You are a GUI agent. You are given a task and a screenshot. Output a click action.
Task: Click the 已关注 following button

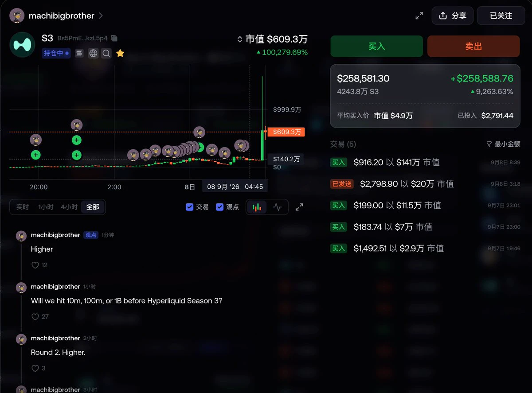pyautogui.click(x=501, y=16)
